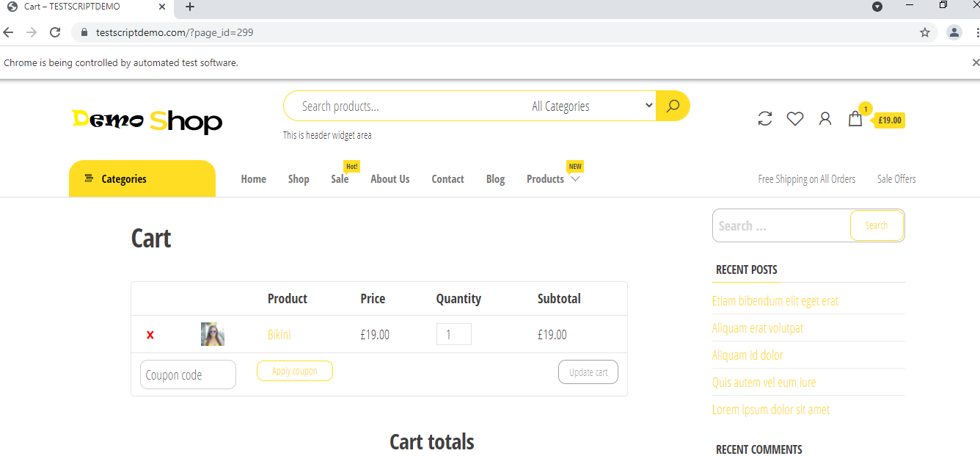Open the wishlist heart icon

point(795,118)
